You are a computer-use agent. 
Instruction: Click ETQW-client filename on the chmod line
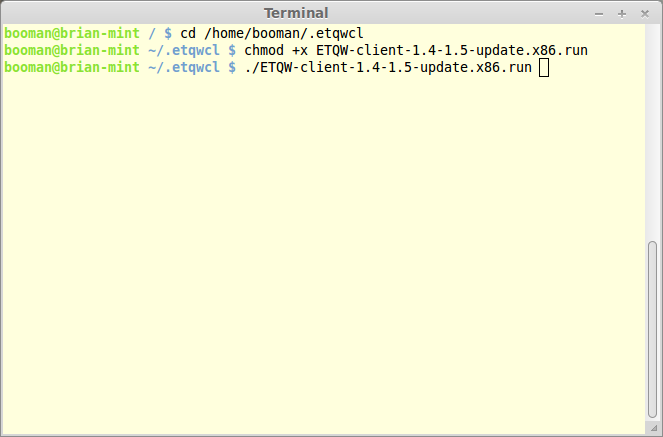pos(452,51)
